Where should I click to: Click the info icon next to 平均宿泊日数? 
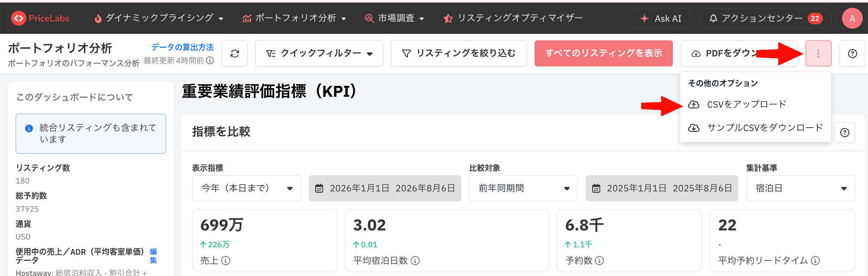415,260
